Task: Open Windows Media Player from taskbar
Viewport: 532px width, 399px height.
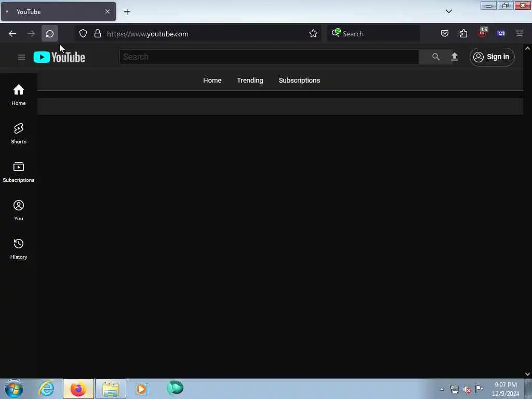Action: (x=142, y=389)
